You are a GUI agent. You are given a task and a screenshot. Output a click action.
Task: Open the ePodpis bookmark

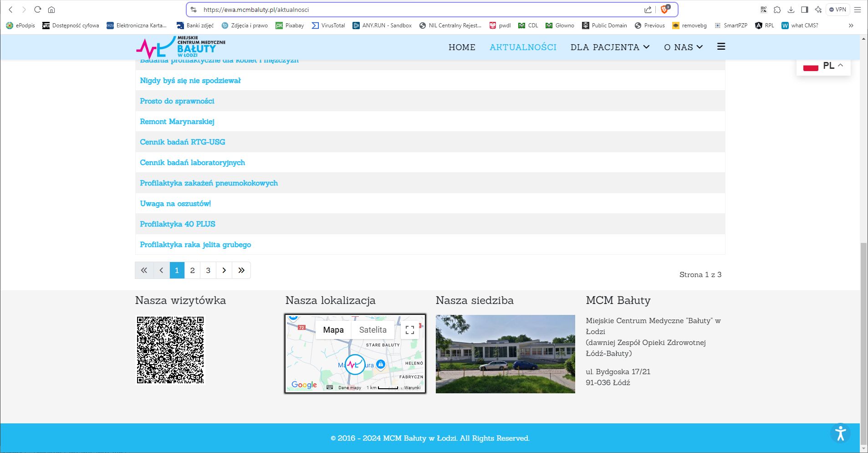20,26
